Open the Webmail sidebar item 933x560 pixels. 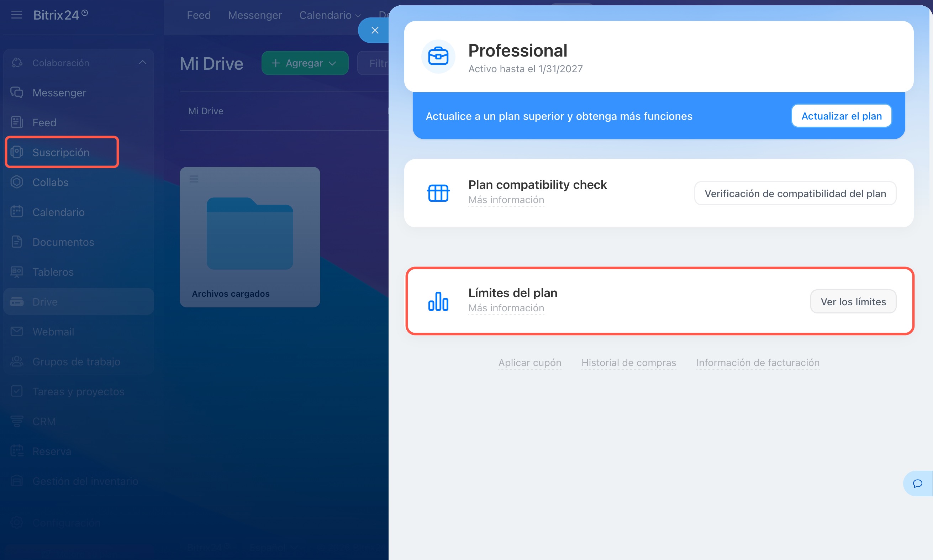[53, 332]
